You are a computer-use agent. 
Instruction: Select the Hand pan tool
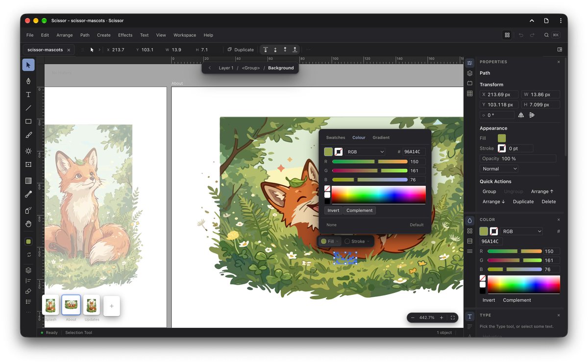tap(28, 224)
